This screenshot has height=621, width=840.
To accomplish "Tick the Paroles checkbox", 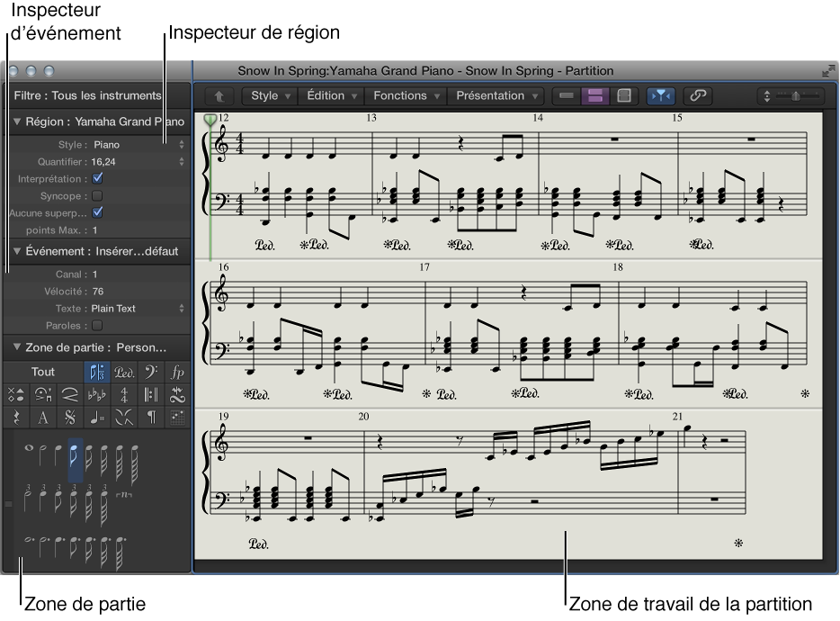I will point(98,325).
